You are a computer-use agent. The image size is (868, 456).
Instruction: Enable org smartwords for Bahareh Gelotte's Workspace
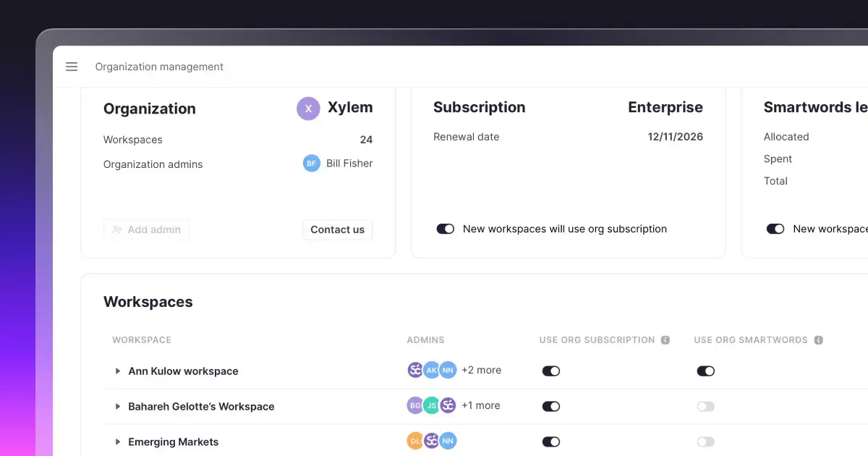point(705,406)
